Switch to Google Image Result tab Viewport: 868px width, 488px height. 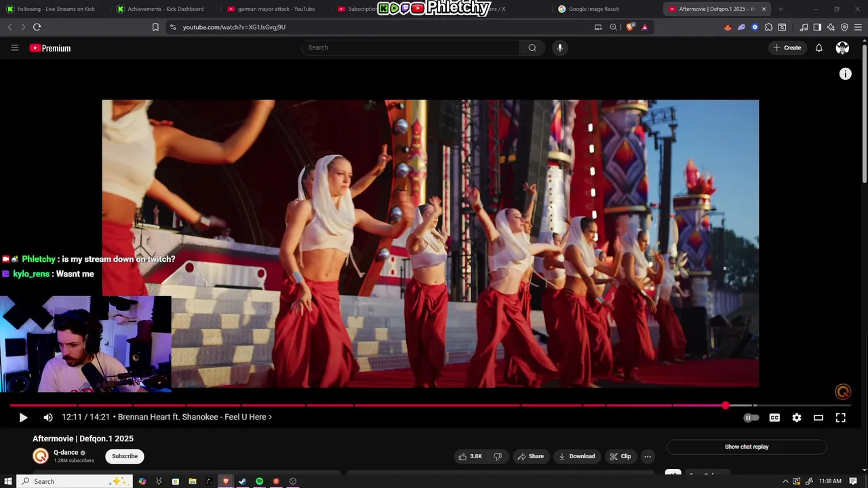pos(606,9)
